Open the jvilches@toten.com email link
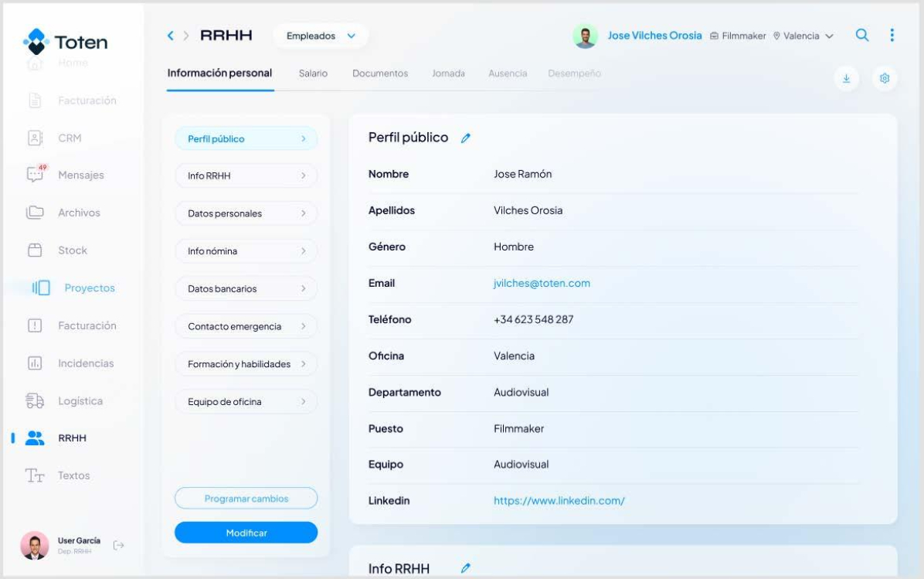924x579 pixels. 542,283
